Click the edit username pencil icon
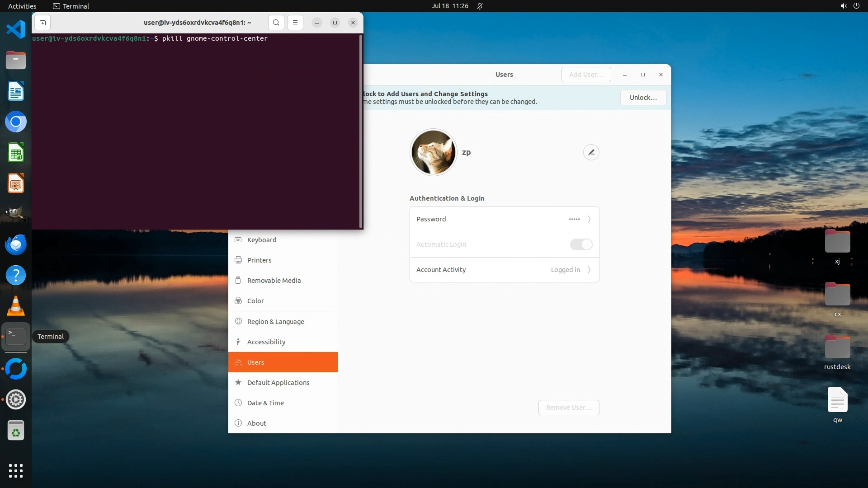The image size is (868, 488). (591, 153)
